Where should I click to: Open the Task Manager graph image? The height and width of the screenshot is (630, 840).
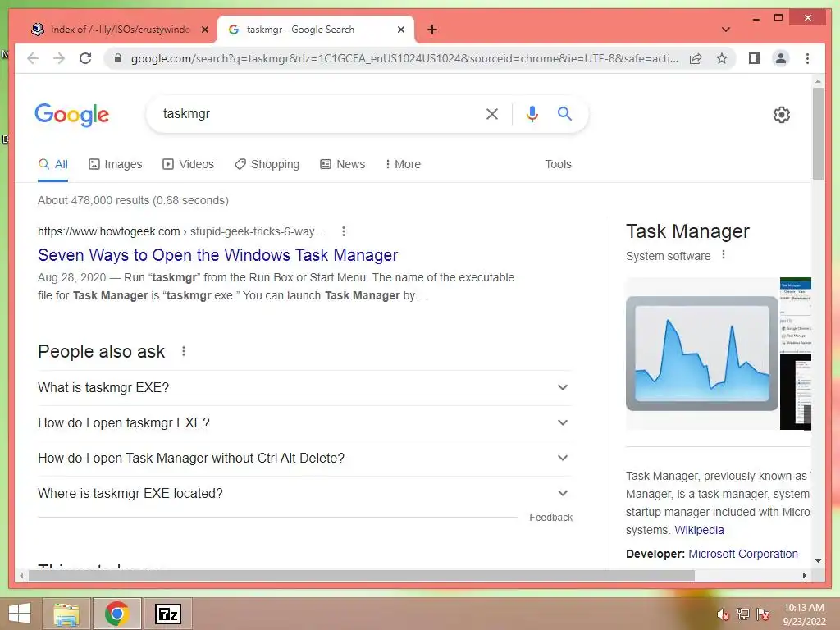pyautogui.click(x=702, y=354)
